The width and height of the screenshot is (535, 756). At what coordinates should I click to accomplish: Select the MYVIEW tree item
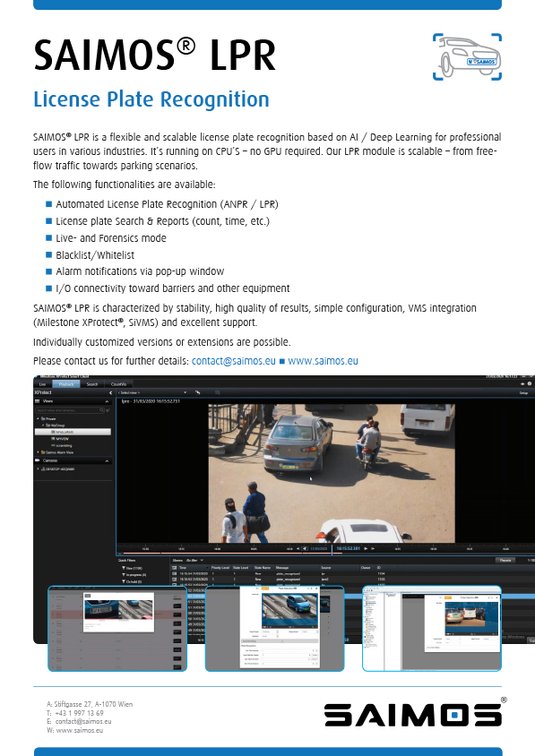(x=60, y=439)
